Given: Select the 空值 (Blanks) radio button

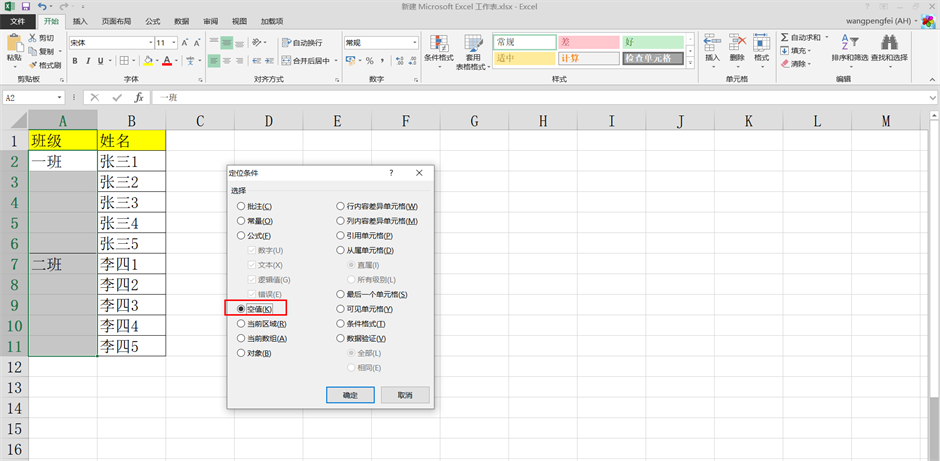Looking at the screenshot, I should point(241,309).
